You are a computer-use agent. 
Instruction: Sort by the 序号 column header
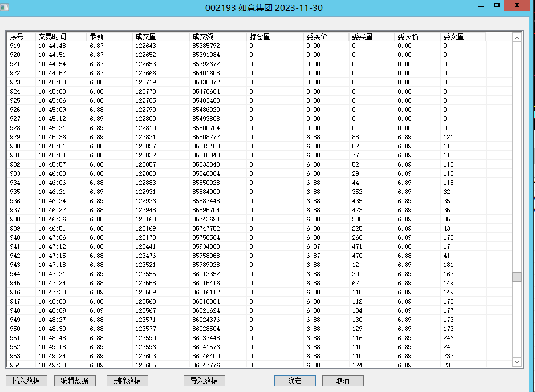21,37
